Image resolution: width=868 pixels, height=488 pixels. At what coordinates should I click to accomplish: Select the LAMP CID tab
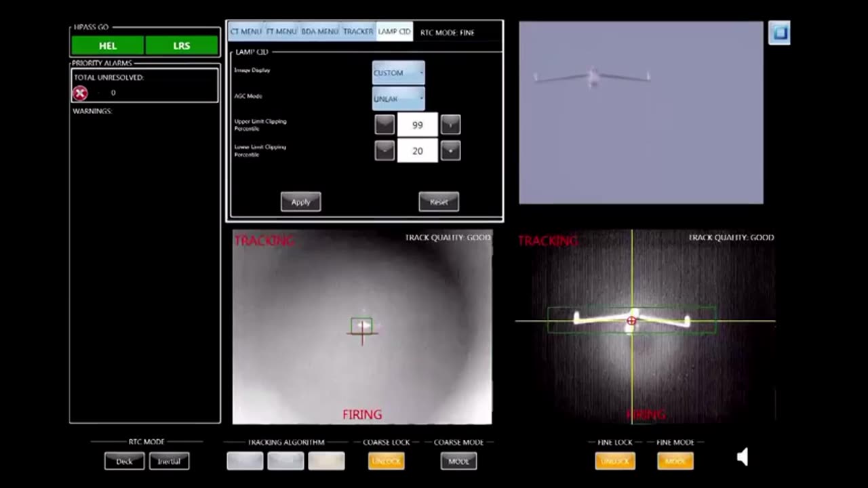395,32
